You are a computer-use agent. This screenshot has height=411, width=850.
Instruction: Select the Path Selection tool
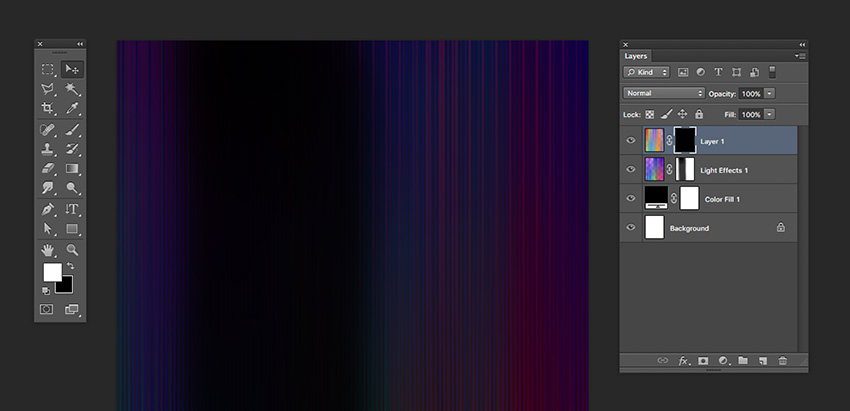click(48, 228)
